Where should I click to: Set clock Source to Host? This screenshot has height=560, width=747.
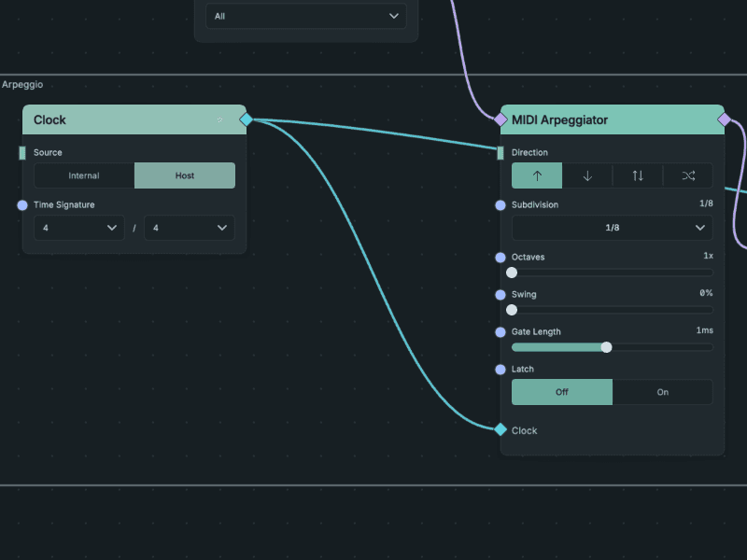pos(185,175)
